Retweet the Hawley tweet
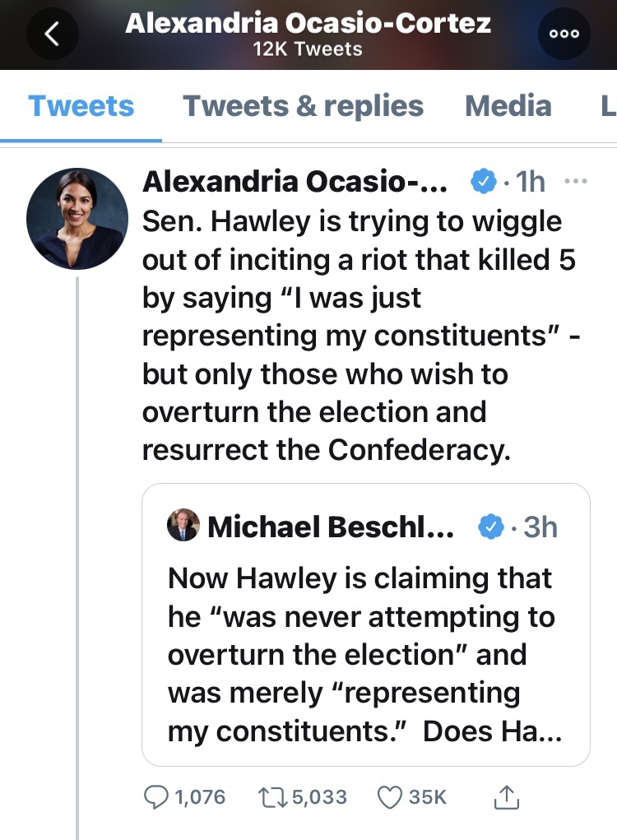Image resolution: width=617 pixels, height=840 pixels. tap(270, 796)
